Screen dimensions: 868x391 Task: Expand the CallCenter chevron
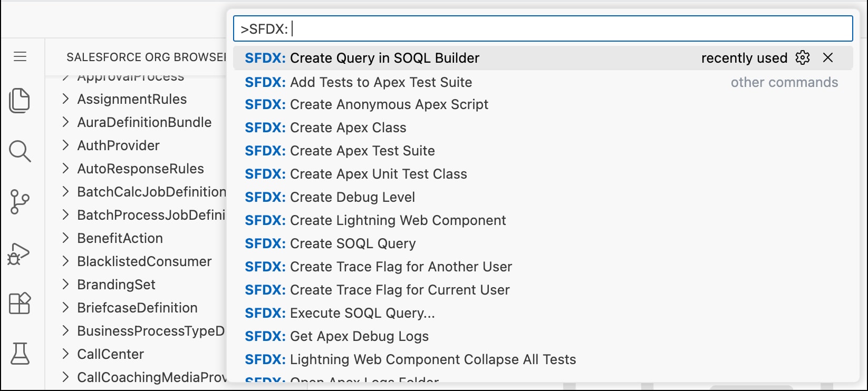pos(65,354)
